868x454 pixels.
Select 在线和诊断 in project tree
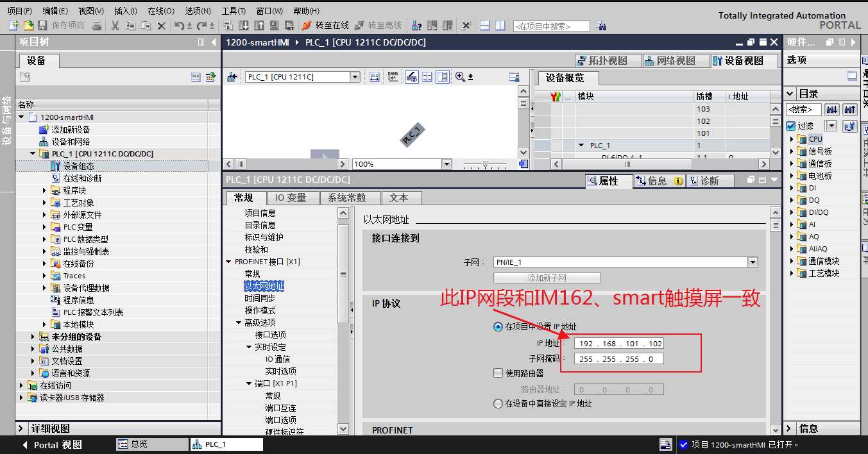82,178
